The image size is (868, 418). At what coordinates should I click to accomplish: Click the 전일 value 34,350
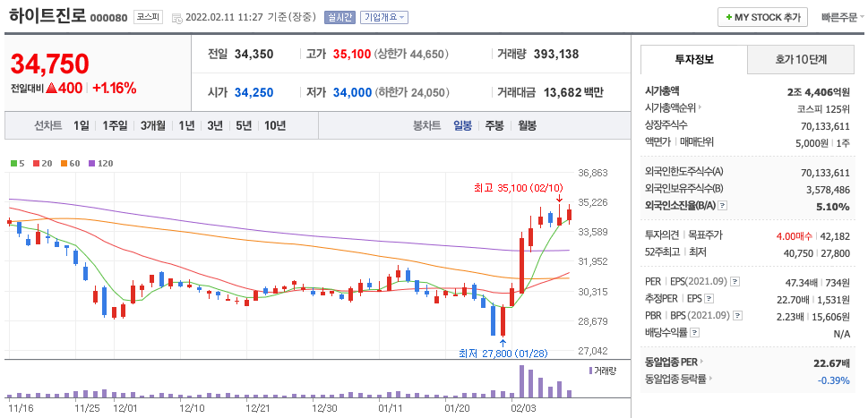click(254, 55)
